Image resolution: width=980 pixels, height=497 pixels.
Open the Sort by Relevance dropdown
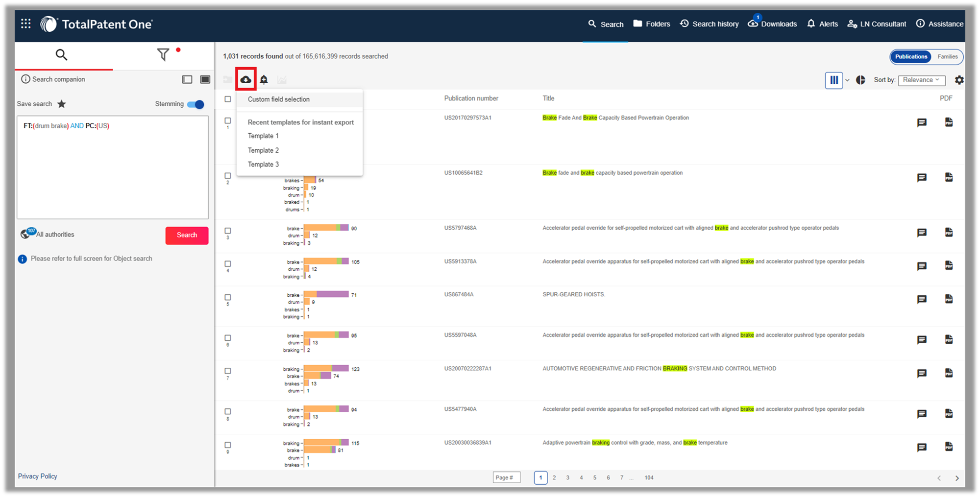[x=921, y=80]
